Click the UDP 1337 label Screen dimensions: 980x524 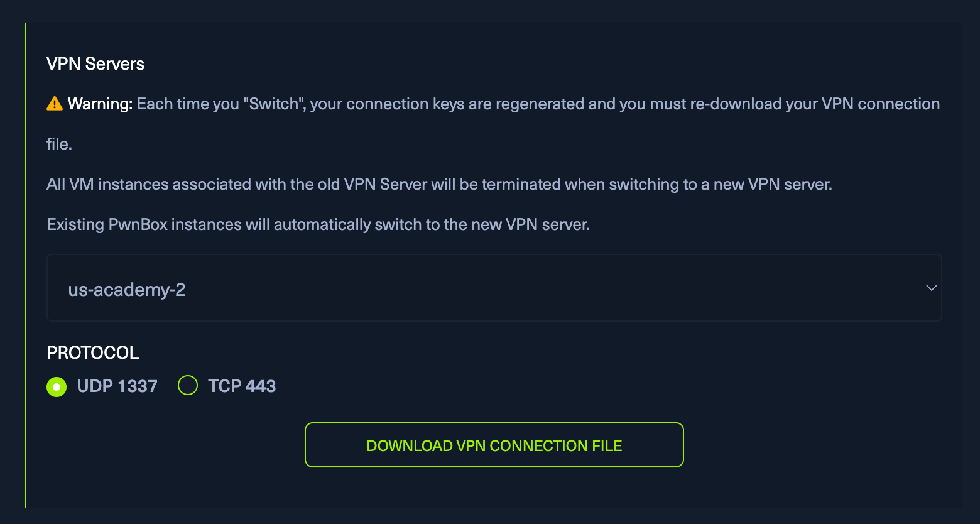(117, 386)
